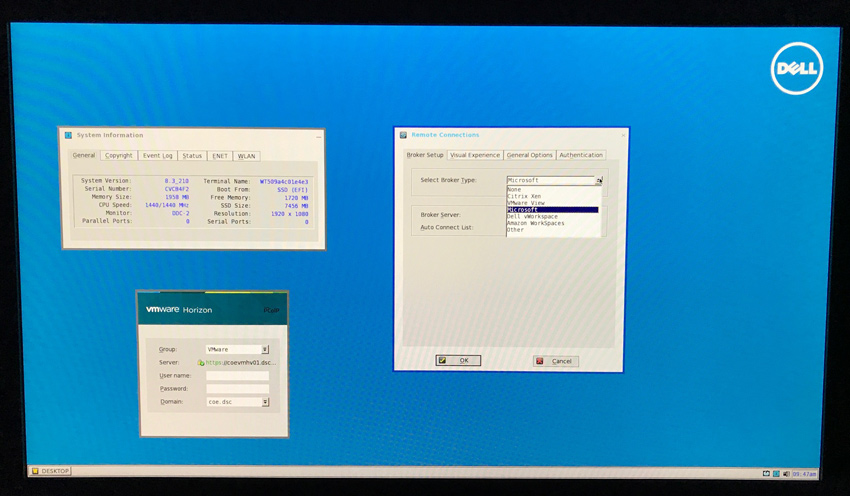Image resolution: width=850 pixels, height=496 pixels.
Task: Open the Authentication tab
Action: pyautogui.click(x=581, y=155)
